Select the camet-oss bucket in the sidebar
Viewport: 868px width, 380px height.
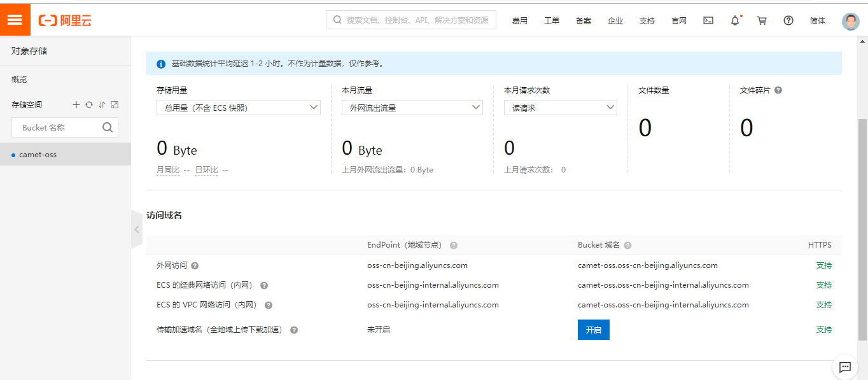[38, 155]
